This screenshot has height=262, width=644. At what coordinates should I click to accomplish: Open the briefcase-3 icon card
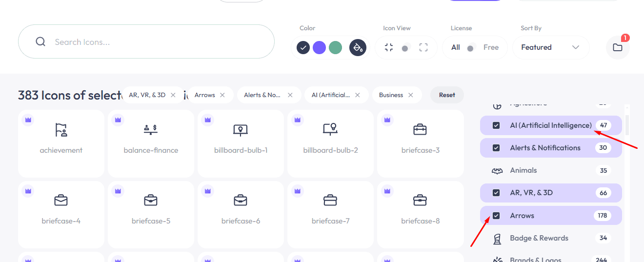coord(420,143)
